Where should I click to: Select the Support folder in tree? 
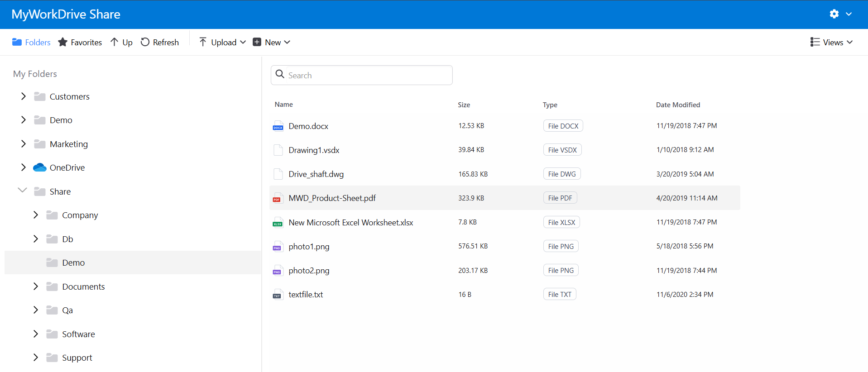[x=77, y=358]
